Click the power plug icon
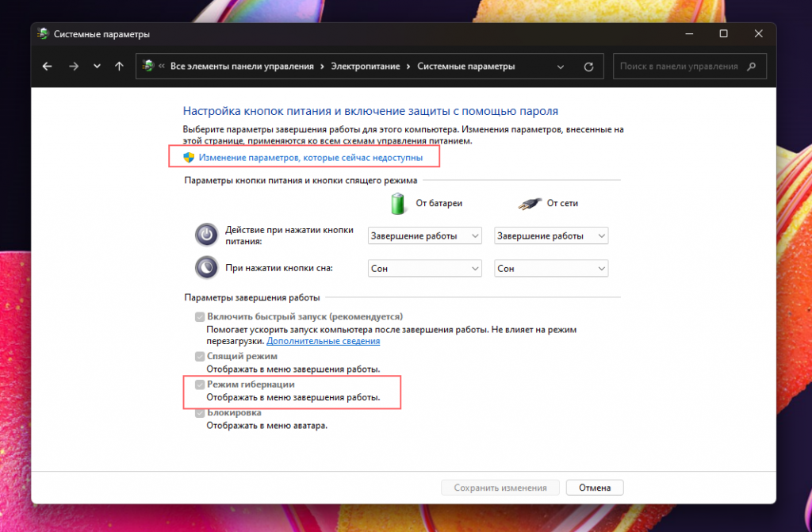The height and width of the screenshot is (532, 812). point(529,204)
